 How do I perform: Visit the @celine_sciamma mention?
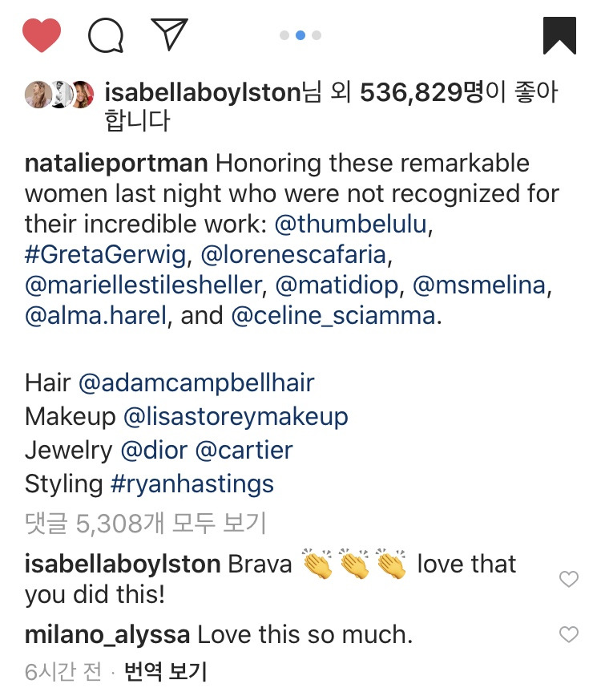click(x=333, y=315)
